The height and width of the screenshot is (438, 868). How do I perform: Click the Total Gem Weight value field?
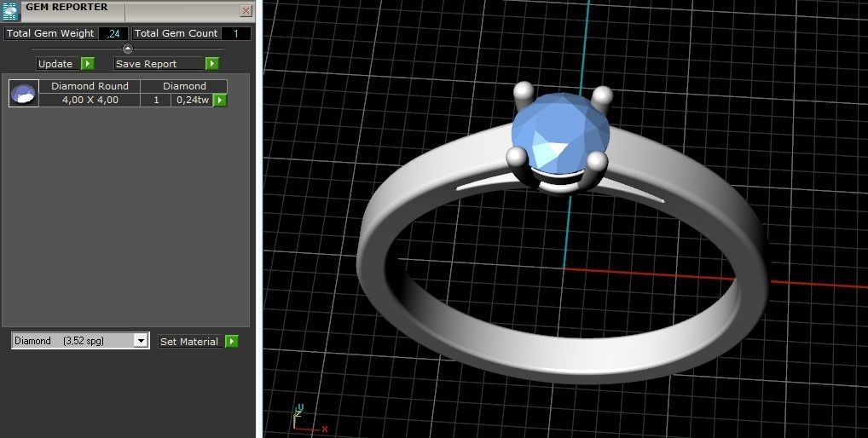pyautogui.click(x=113, y=34)
